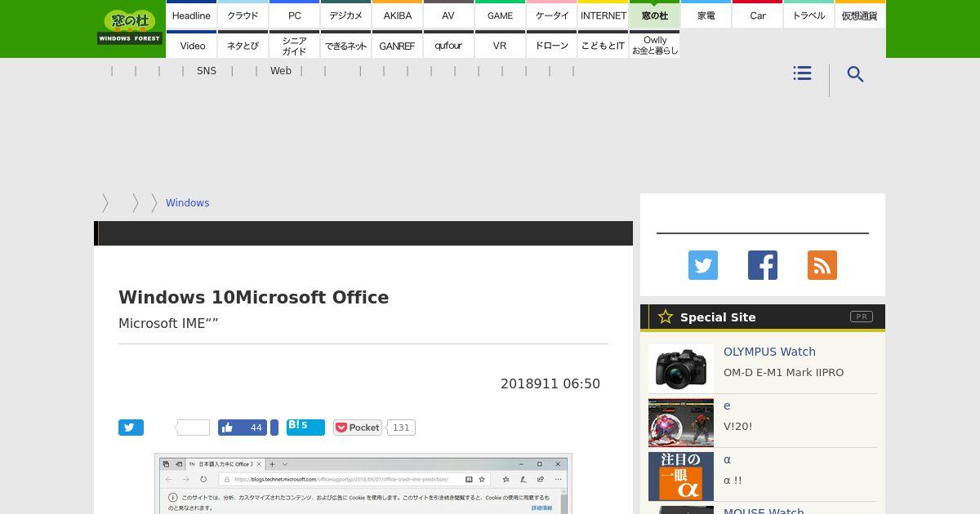This screenshot has width=980, height=514.
Task: Open the 注目の一眼α thumbnail
Action: pos(681,476)
